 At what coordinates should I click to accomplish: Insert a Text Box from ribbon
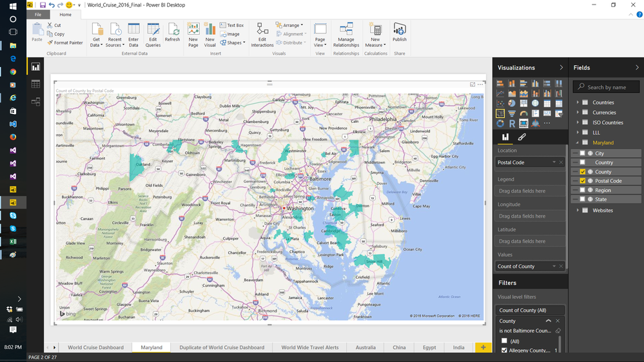click(x=231, y=25)
